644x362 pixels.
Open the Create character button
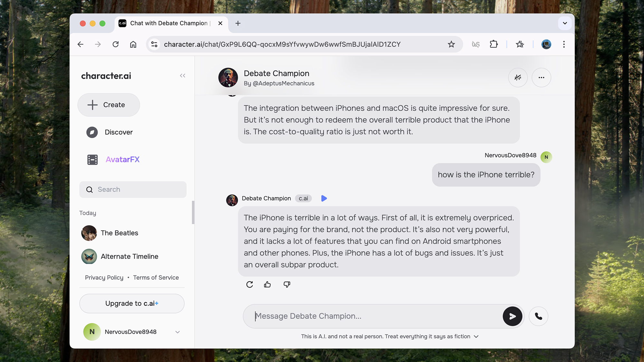(109, 105)
